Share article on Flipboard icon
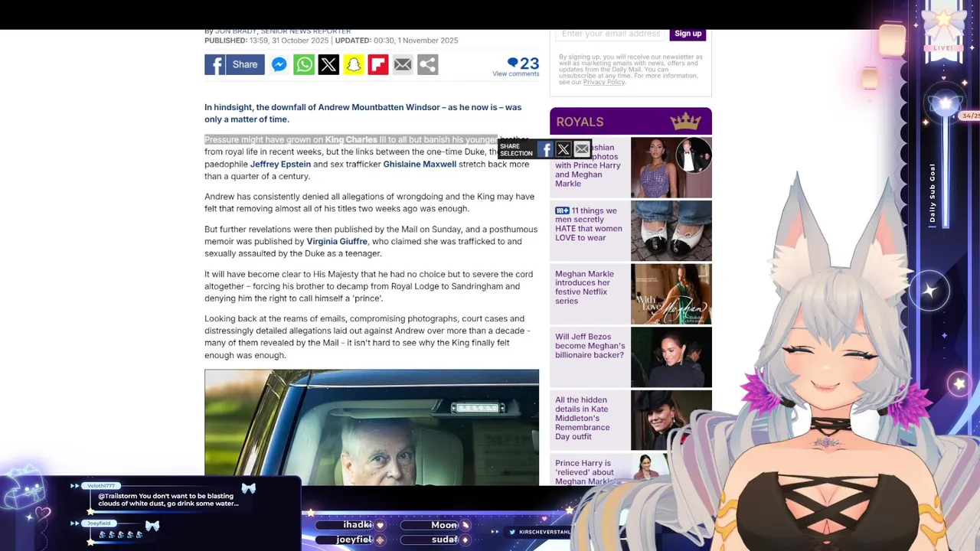Image resolution: width=980 pixels, height=551 pixels. 378,65
